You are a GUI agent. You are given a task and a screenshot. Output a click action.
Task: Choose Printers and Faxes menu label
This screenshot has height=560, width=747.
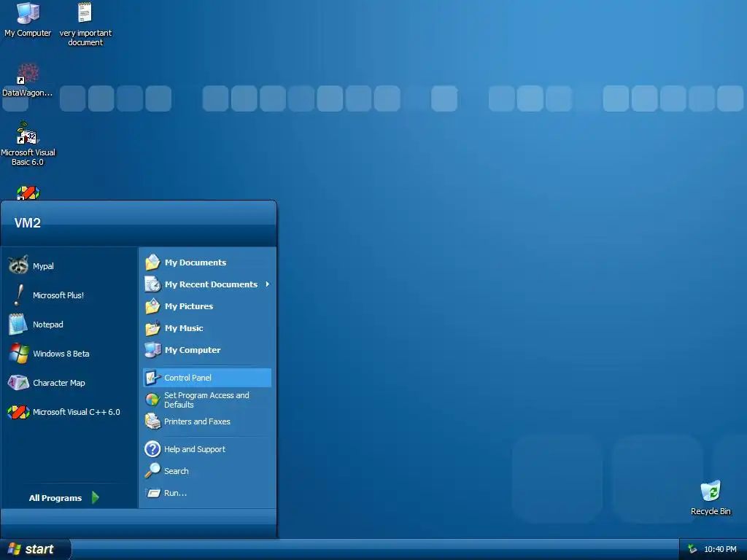tap(197, 421)
